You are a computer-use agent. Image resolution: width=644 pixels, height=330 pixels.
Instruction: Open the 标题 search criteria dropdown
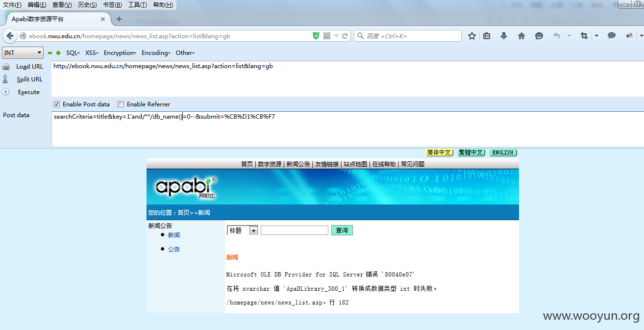243,230
